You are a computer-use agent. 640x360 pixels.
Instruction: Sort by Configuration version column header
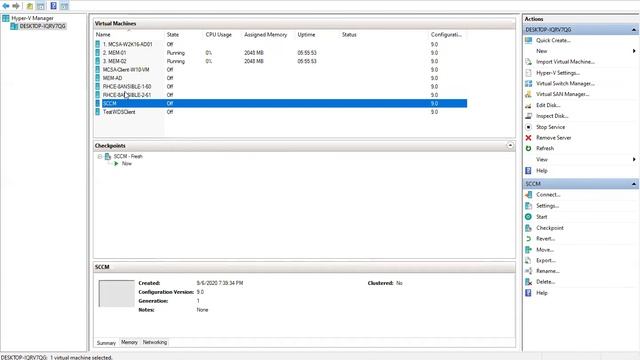(448, 35)
